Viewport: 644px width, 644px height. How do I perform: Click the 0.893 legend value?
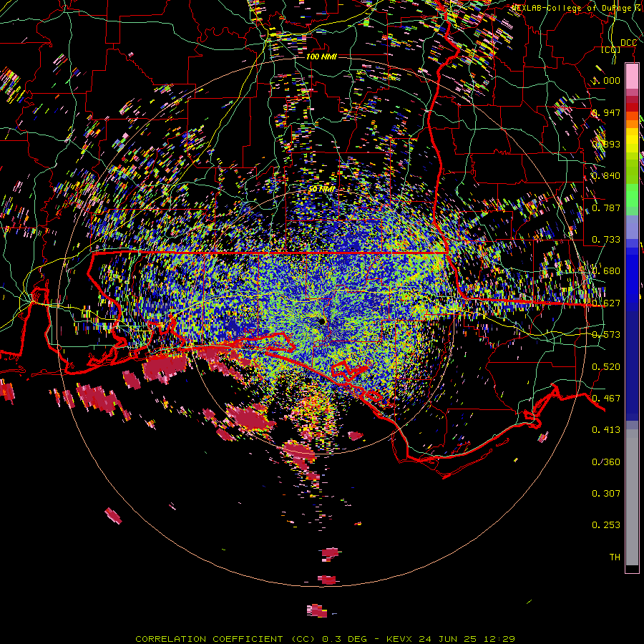[606, 144]
